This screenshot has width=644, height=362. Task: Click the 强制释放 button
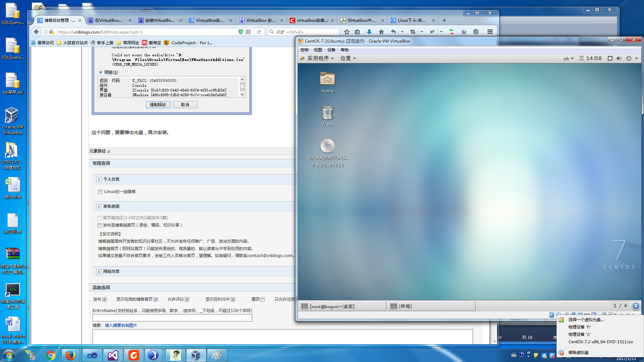[x=158, y=105]
